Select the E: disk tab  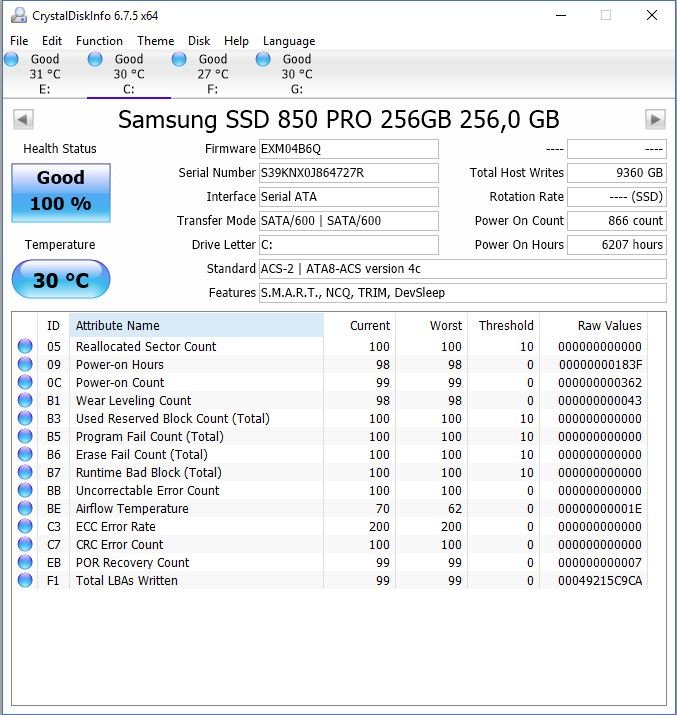pyautogui.click(x=45, y=74)
